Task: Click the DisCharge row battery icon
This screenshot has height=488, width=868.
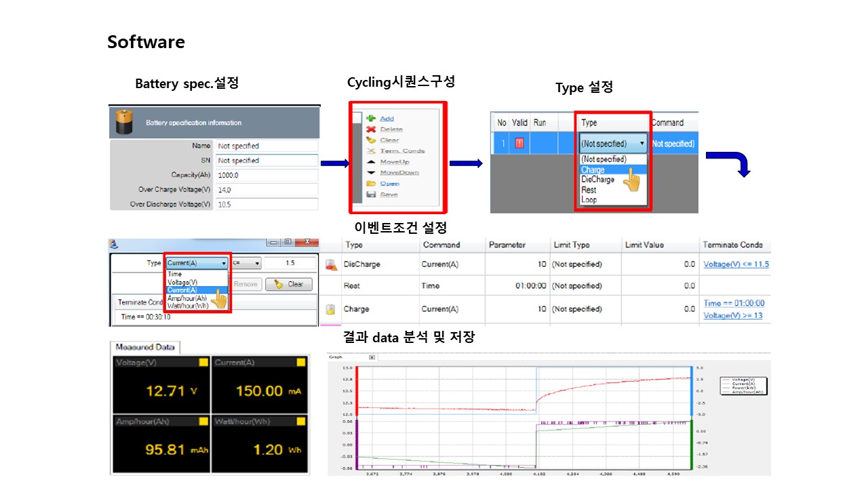Action: (331, 264)
